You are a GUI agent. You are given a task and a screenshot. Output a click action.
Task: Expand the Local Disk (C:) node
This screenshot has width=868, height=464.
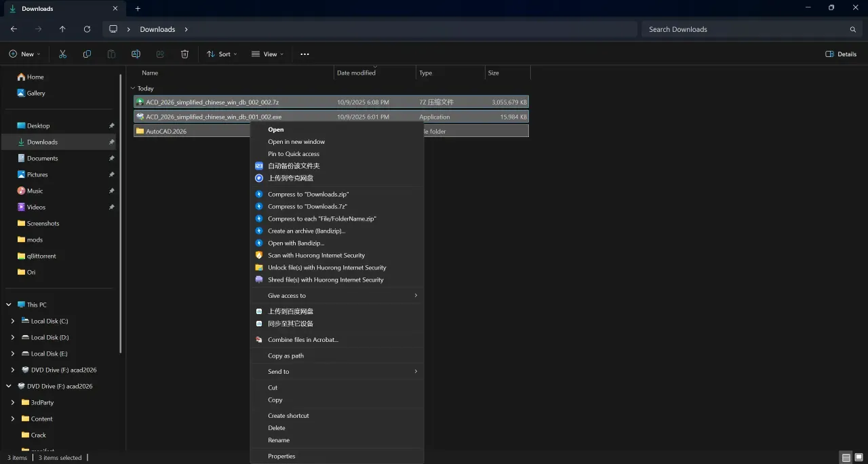click(x=13, y=321)
